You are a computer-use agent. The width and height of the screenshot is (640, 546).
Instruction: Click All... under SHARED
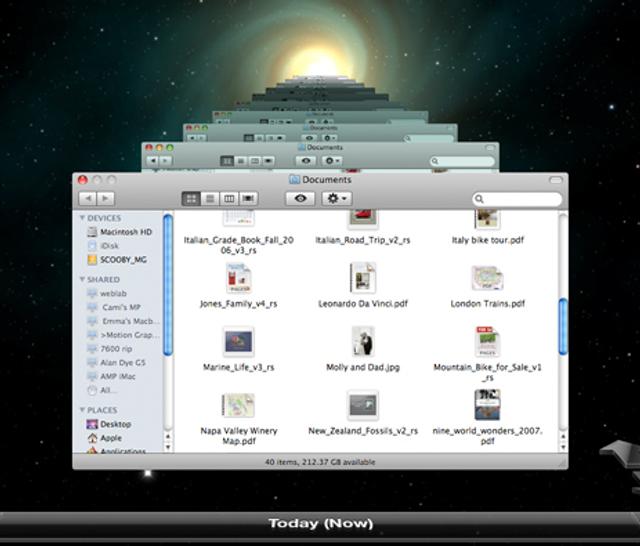click(102, 391)
